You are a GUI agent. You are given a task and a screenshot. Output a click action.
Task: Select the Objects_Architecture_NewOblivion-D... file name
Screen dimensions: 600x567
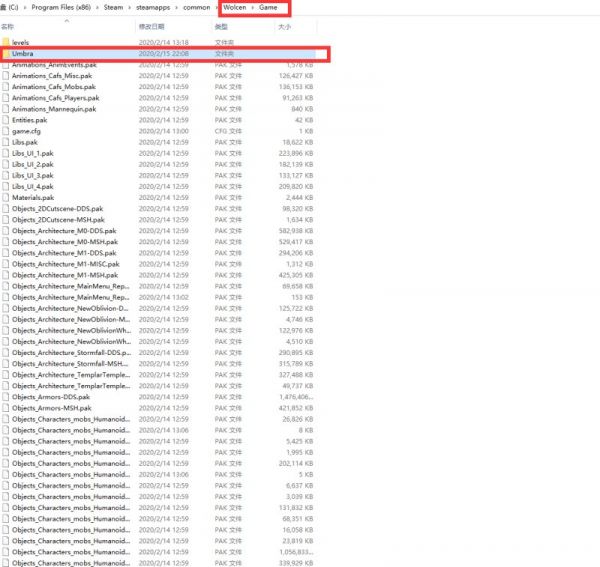[70, 308]
